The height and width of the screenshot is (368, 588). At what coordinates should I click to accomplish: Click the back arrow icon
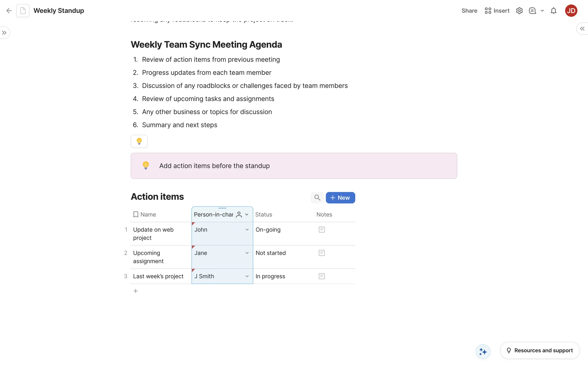pyautogui.click(x=9, y=11)
